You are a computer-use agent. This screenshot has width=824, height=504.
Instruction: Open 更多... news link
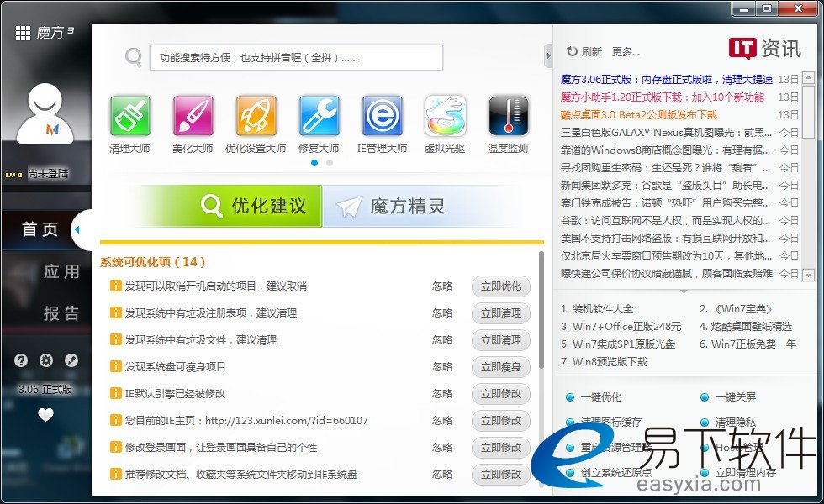pyautogui.click(x=626, y=51)
